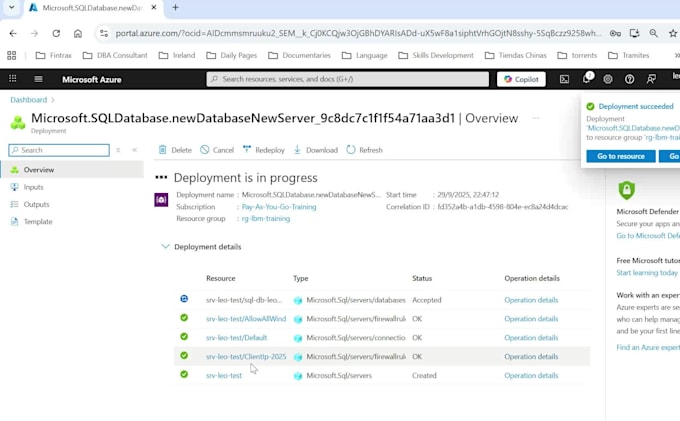Image resolution: width=680 pixels, height=421 pixels.
Task: Click the Copilot button
Action: (521, 79)
